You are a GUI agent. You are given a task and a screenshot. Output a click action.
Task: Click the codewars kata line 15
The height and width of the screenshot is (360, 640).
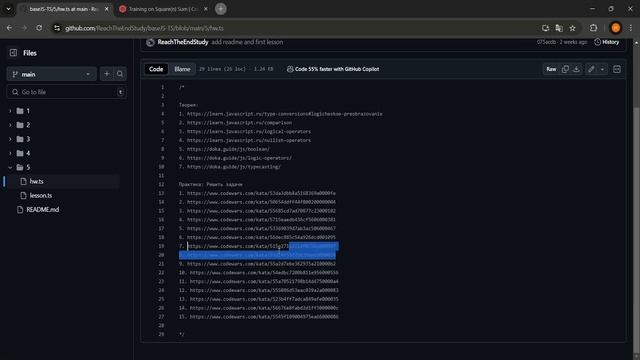point(257,211)
